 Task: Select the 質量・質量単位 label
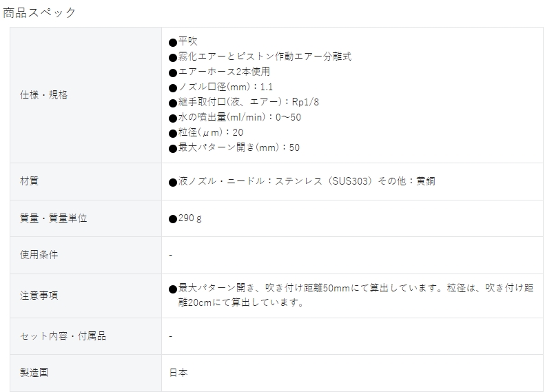pyautogui.click(x=54, y=218)
